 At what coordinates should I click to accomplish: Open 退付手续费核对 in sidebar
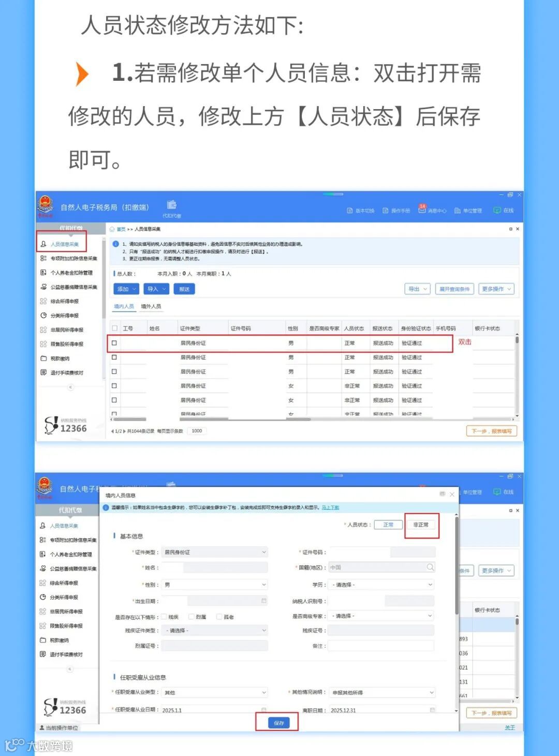65,372
